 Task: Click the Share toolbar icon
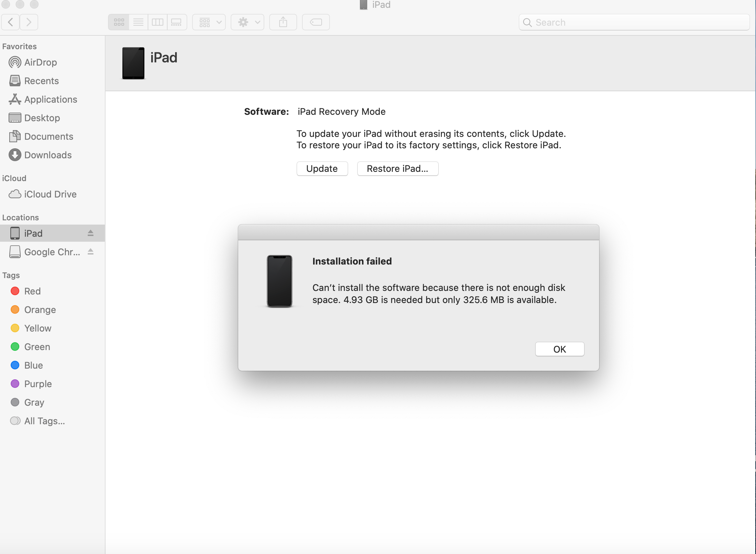tap(283, 22)
